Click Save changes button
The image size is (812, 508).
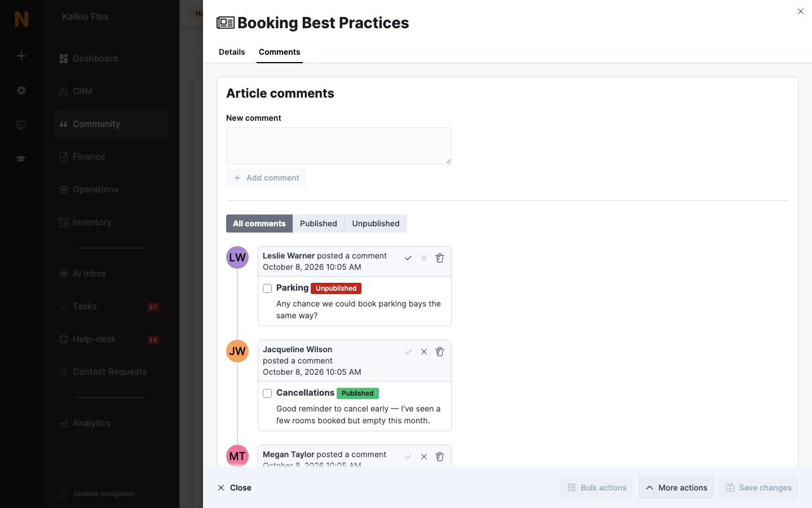pyautogui.click(x=758, y=488)
